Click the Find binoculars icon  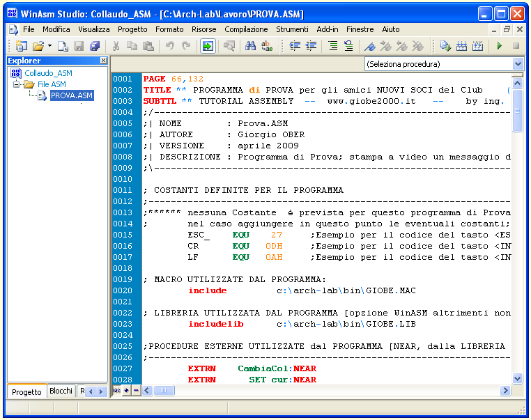coord(251,46)
